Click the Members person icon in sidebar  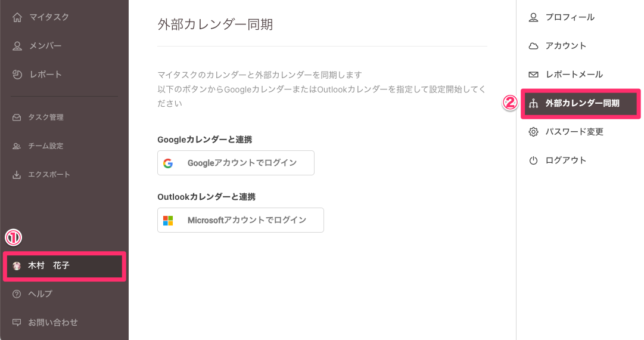(17, 46)
